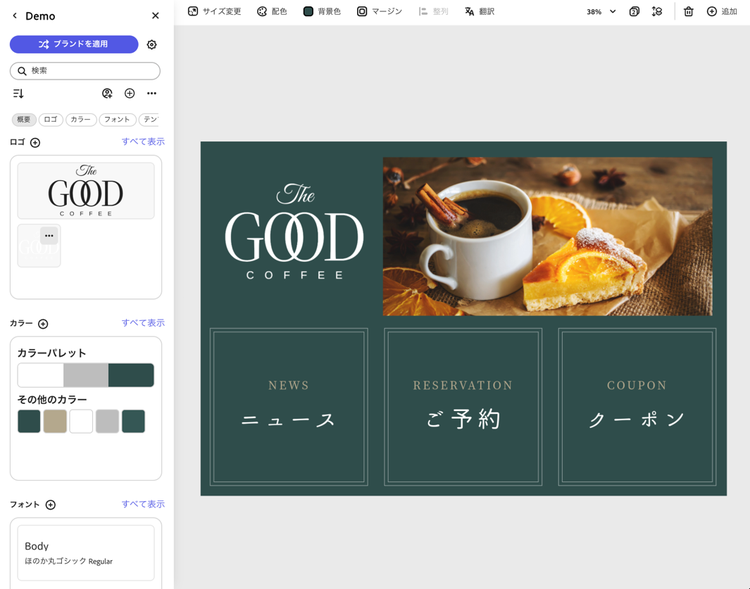Add a new color with plus icon

coord(43,324)
